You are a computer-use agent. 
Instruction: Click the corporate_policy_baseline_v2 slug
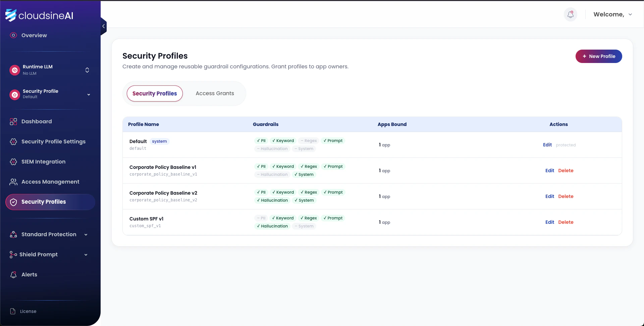(x=163, y=200)
